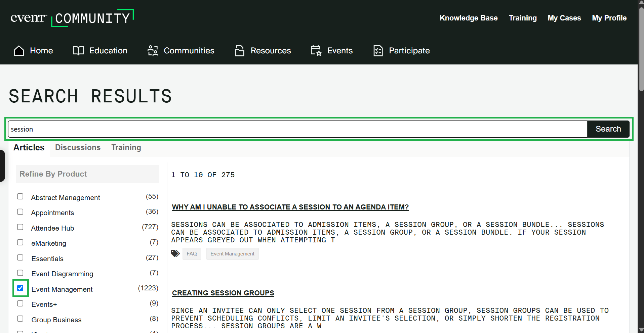
Task: Check the Events+ checkbox
Action: pyautogui.click(x=20, y=303)
